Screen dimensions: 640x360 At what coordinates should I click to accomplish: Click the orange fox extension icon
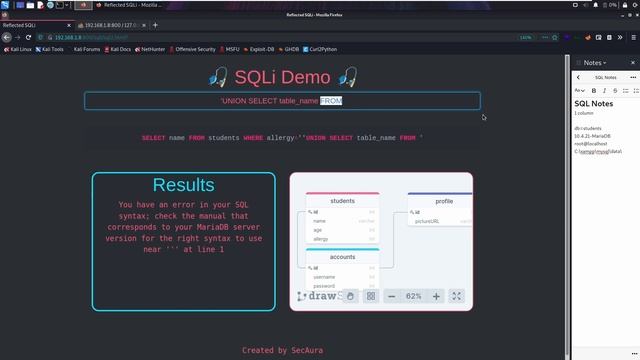tap(588, 38)
